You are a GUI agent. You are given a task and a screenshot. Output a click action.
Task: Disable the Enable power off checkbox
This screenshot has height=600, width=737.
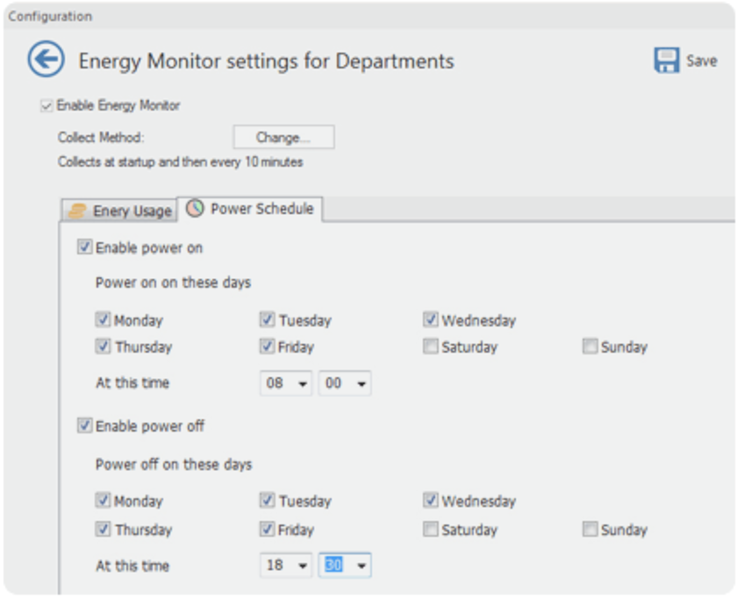click(85, 426)
